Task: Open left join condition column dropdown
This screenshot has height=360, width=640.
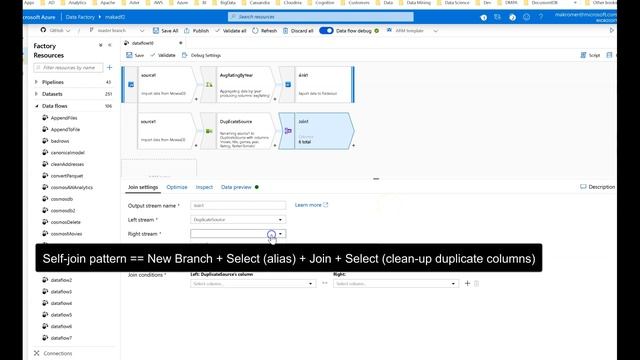Action: click(253, 284)
